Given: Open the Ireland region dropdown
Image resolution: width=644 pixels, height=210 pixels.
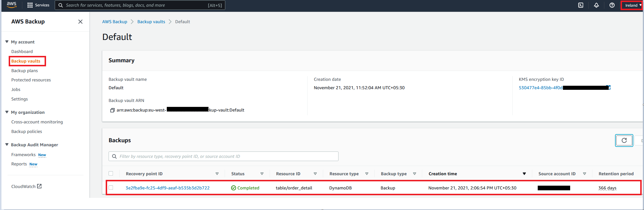Looking at the screenshot, I should tap(633, 5).
